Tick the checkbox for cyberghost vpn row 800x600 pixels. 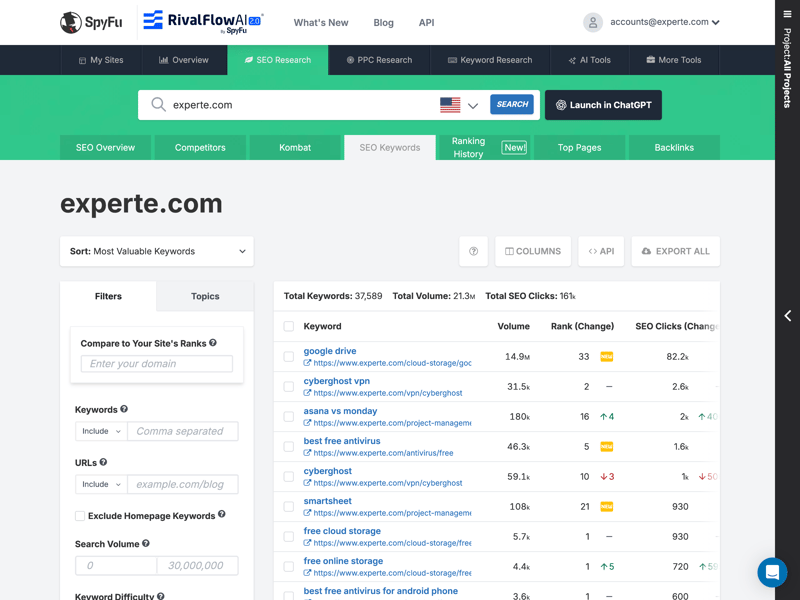click(x=289, y=386)
